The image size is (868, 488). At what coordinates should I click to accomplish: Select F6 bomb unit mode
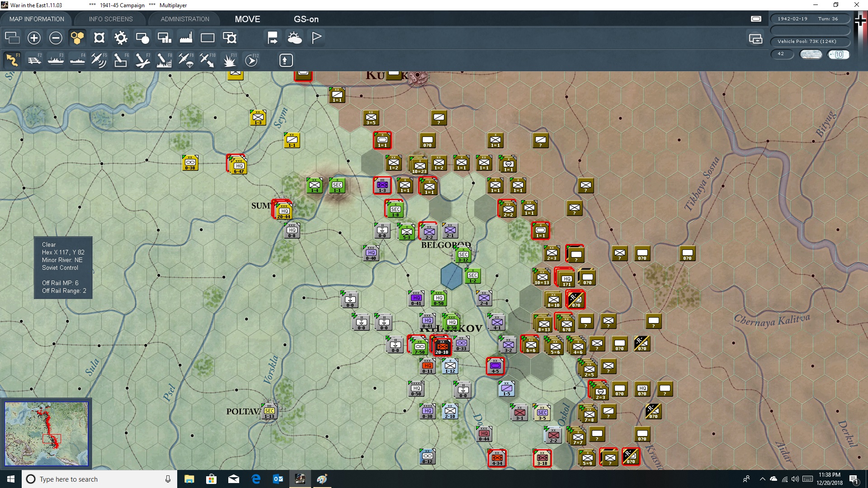click(121, 60)
